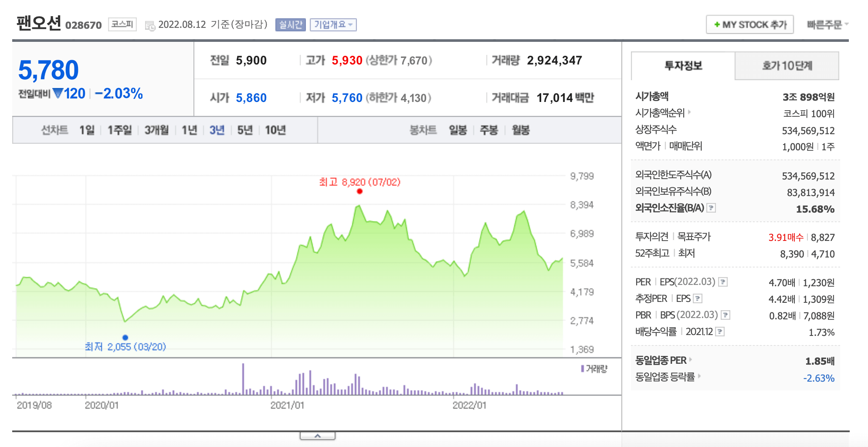Click the 외국인소진율 value 15.68%
868x447 pixels.
tap(815, 209)
